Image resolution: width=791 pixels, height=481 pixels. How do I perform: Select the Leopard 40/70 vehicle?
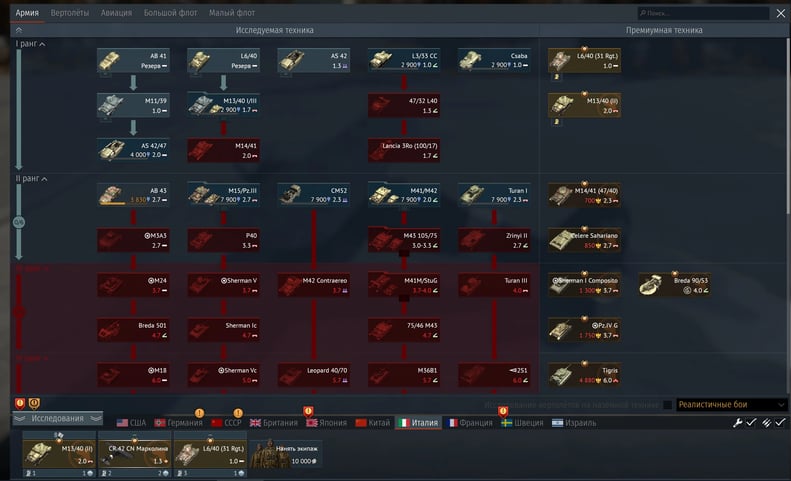pyautogui.click(x=311, y=375)
